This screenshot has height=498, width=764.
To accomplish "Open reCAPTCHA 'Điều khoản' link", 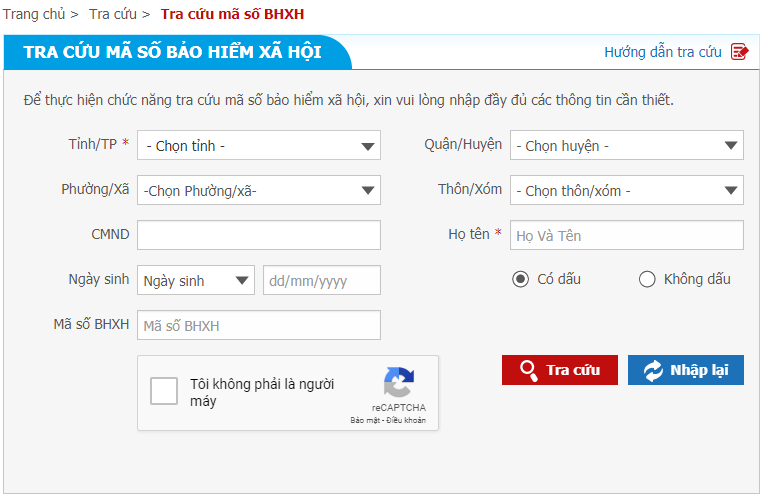I will click(x=406, y=420).
